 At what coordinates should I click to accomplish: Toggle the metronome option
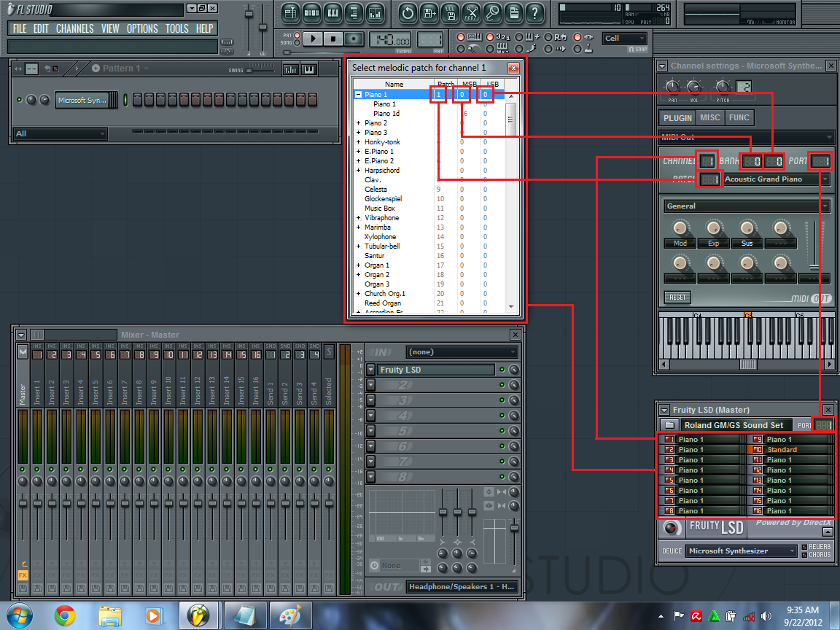(x=461, y=49)
